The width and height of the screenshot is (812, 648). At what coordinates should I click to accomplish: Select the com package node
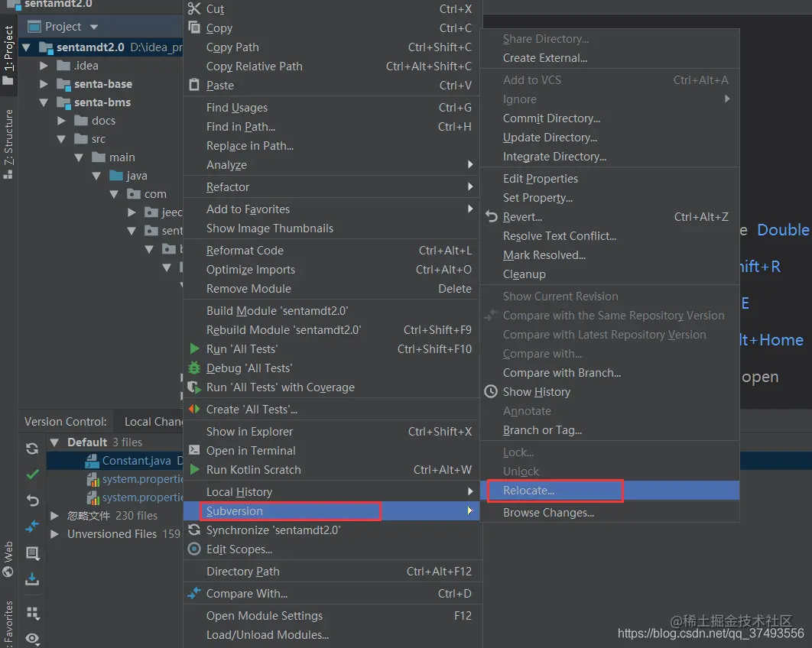click(155, 193)
